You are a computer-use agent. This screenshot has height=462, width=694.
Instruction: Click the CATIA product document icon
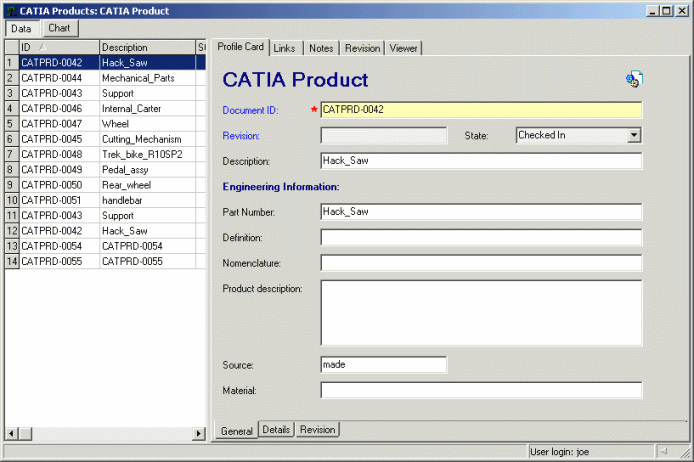pos(634,80)
